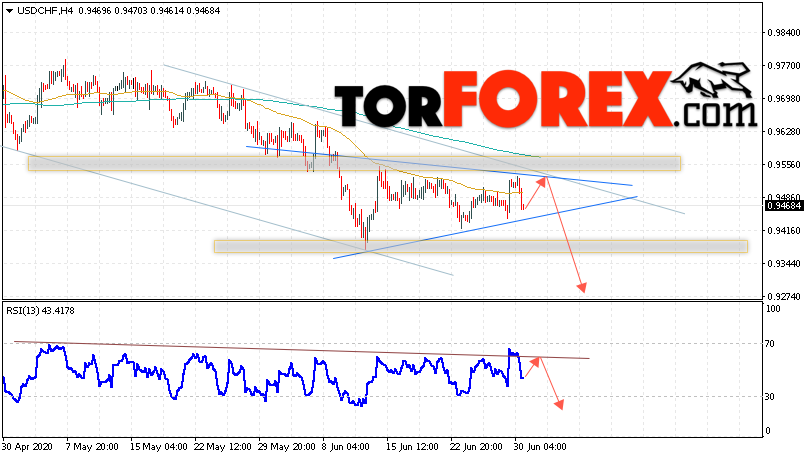
Task: Select price axis label 0.96280
Action: click(784, 131)
